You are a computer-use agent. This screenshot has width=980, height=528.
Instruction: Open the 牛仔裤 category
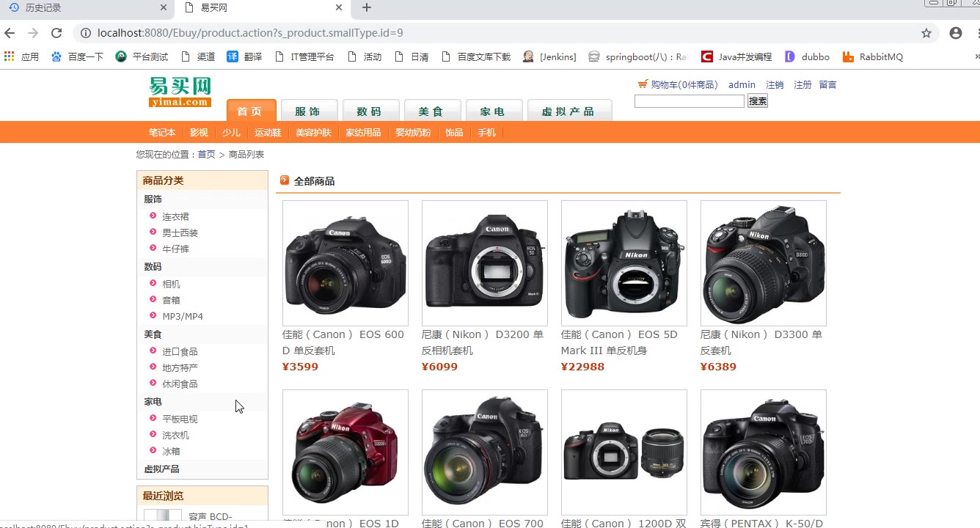click(175, 249)
